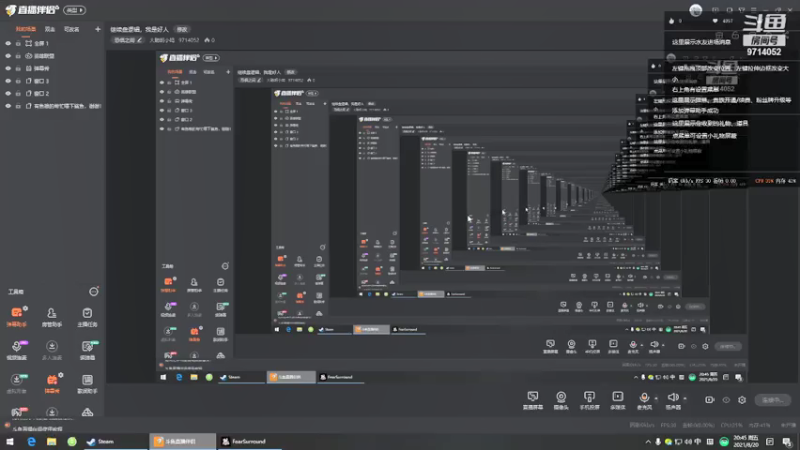The width and height of the screenshot is (800, 450).
Task: Add multimedia source (多媒体)
Action: pos(617,400)
